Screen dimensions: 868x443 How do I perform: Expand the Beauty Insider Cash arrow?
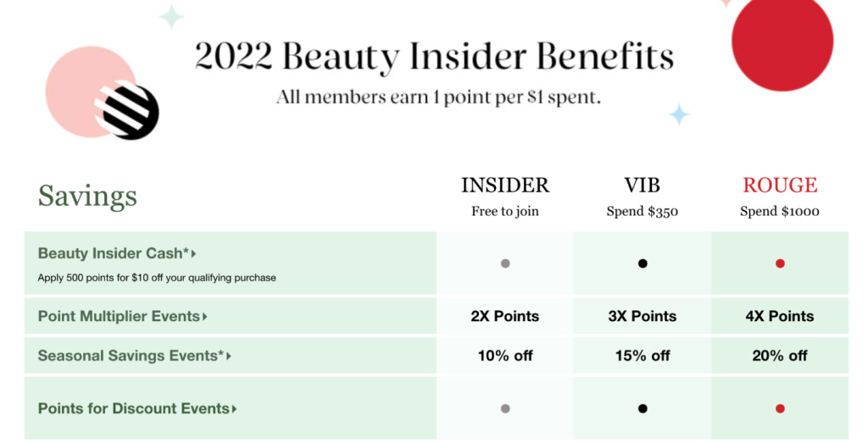point(194,254)
